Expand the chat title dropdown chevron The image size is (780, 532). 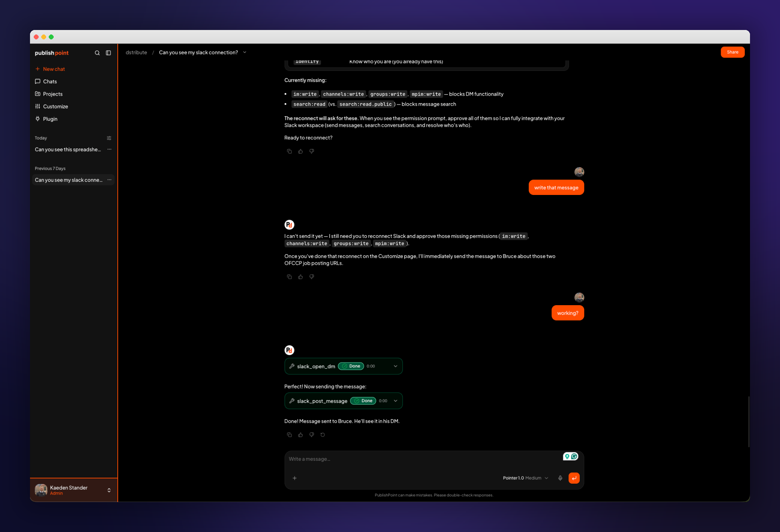tap(245, 52)
